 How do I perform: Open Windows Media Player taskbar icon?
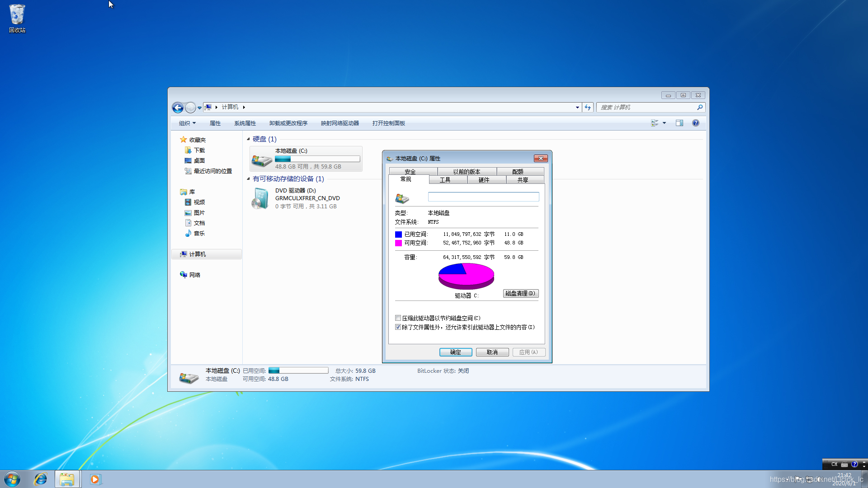95,479
